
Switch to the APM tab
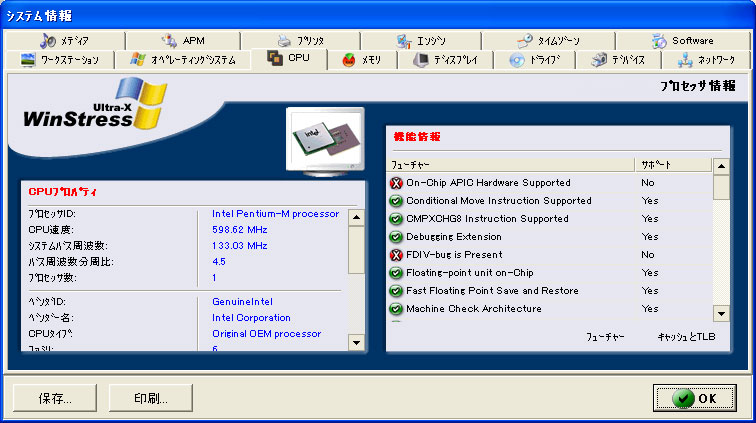pos(183,41)
